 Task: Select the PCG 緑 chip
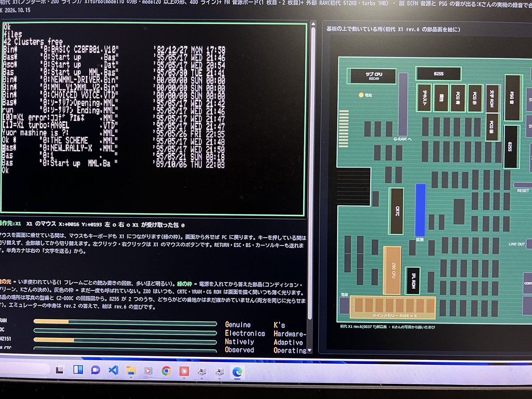(x=492, y=127)
